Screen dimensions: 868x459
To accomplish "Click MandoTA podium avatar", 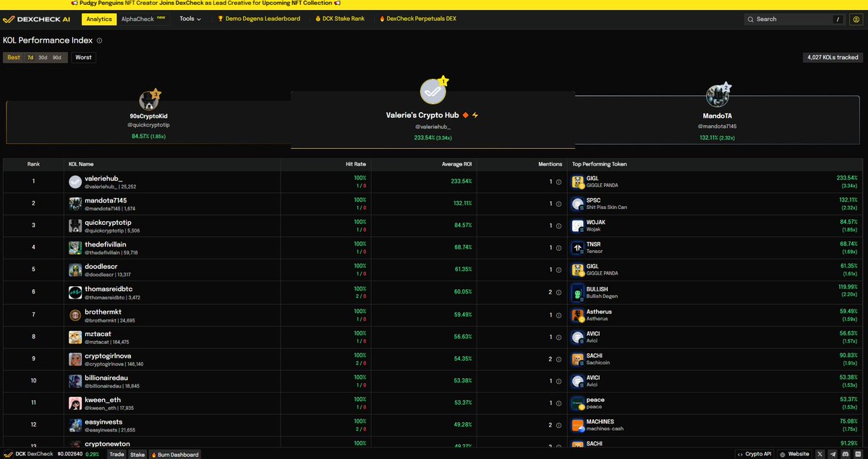I will tap(716, 95).
